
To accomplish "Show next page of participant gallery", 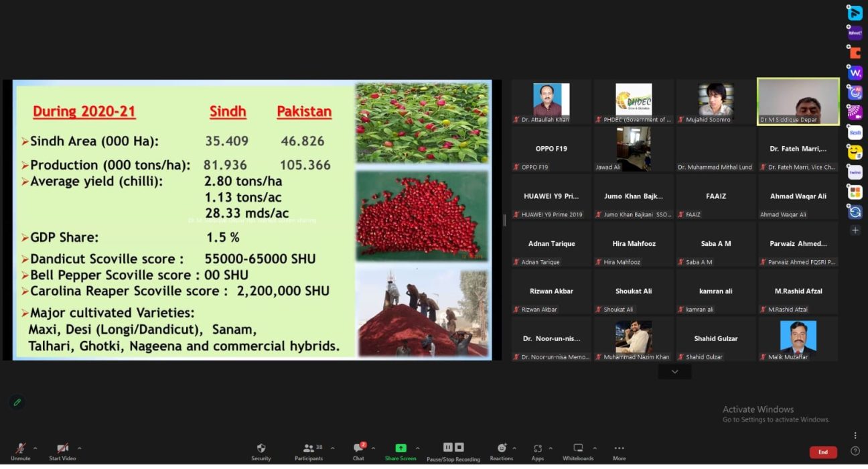I will pyautogui.click(x=674, y=372).
